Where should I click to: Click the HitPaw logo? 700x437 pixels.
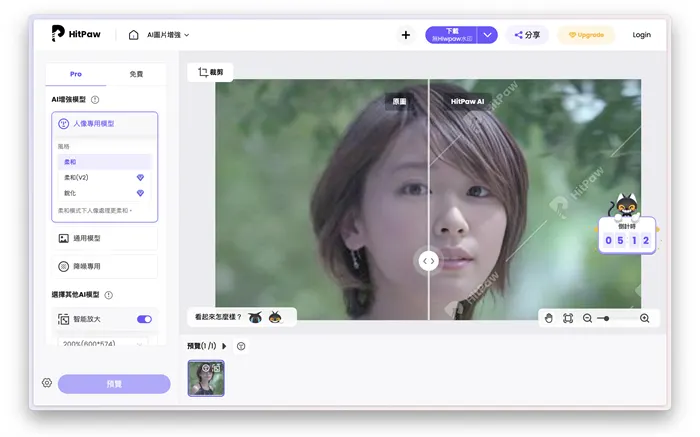point(76,33)
